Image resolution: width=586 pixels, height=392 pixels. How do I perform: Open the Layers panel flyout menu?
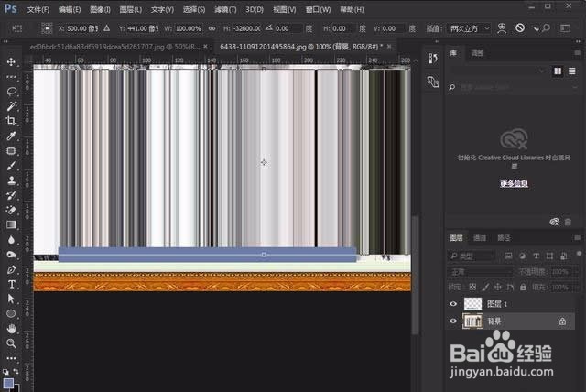pos(578,237)
